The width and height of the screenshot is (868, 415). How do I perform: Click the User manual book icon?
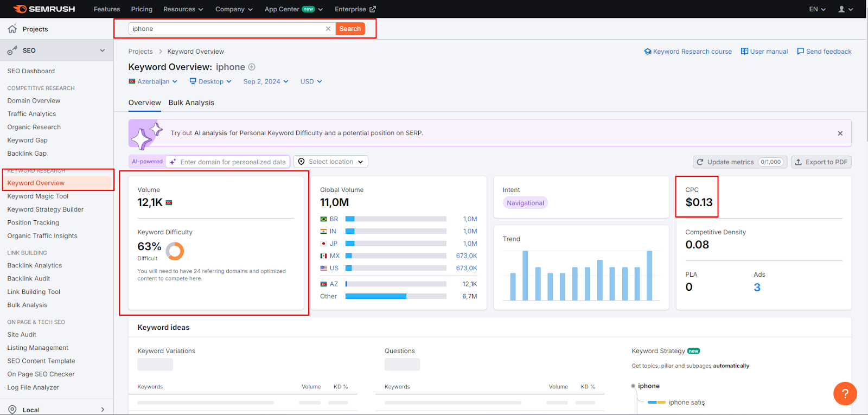point(744,52)
